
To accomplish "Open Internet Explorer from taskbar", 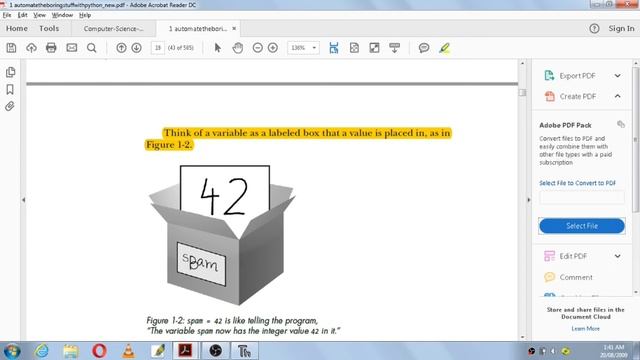I will (42, 351).
